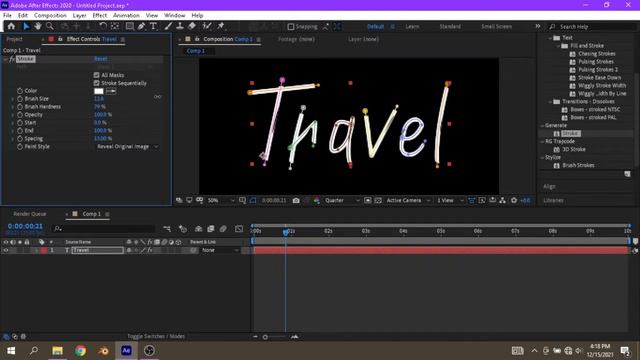Take a snapshot with the camera icon

(x=296, y=200)
